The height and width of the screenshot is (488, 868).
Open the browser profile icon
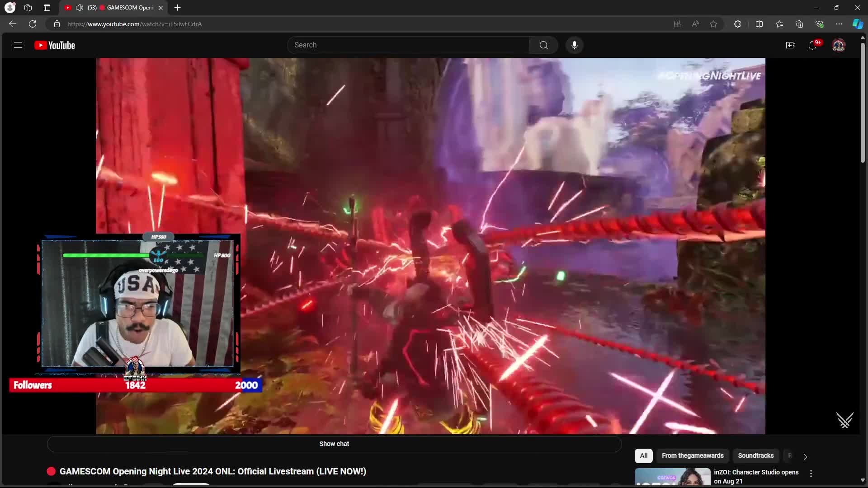pos(10,8)
